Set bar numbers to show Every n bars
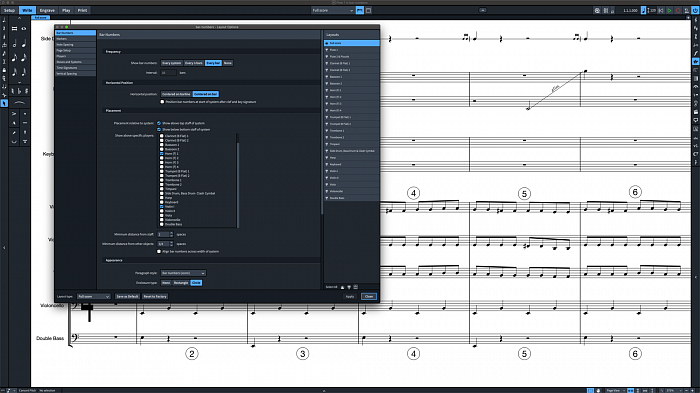Image resolution: width=700 pixels, height=393 pixels. tap(194, 63)
